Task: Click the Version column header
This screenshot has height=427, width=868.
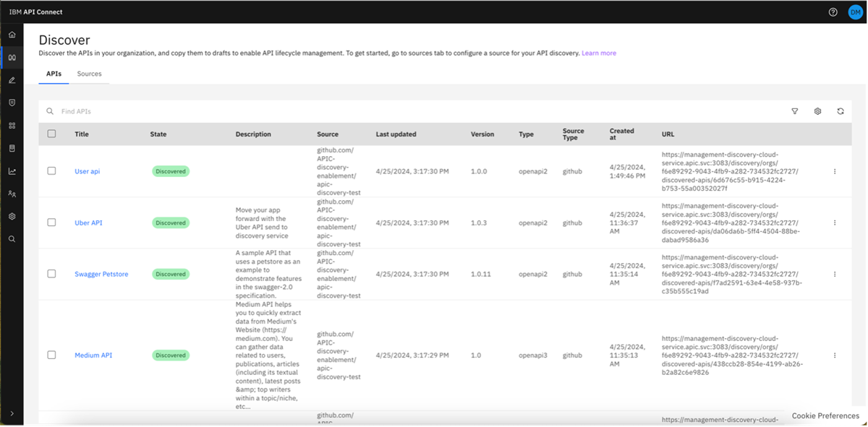Action: click(482, 134)
